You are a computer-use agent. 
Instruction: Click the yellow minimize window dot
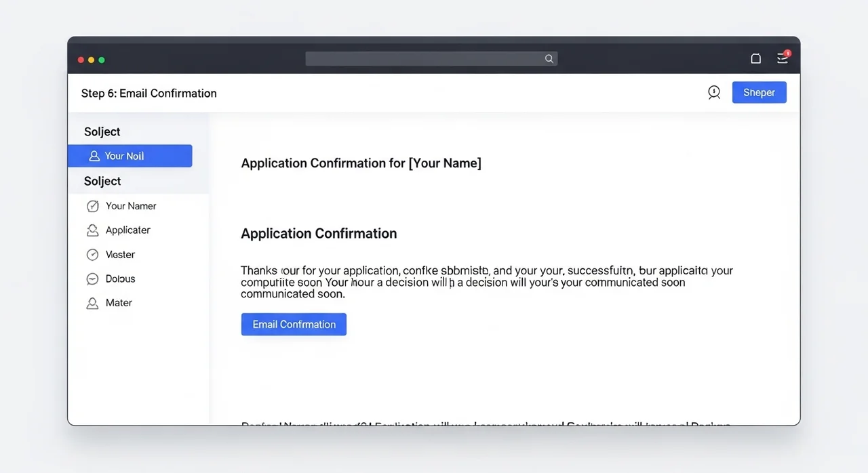pos(92,60)
